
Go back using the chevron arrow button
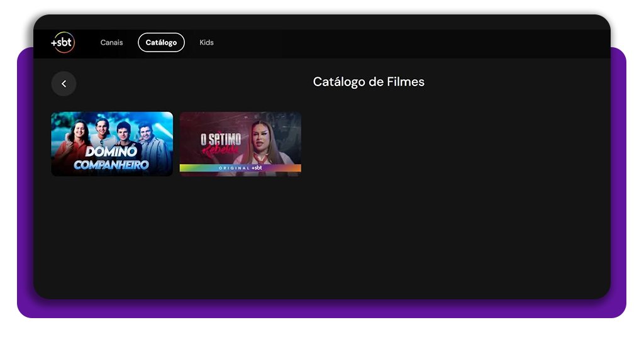tap(64, 84)
